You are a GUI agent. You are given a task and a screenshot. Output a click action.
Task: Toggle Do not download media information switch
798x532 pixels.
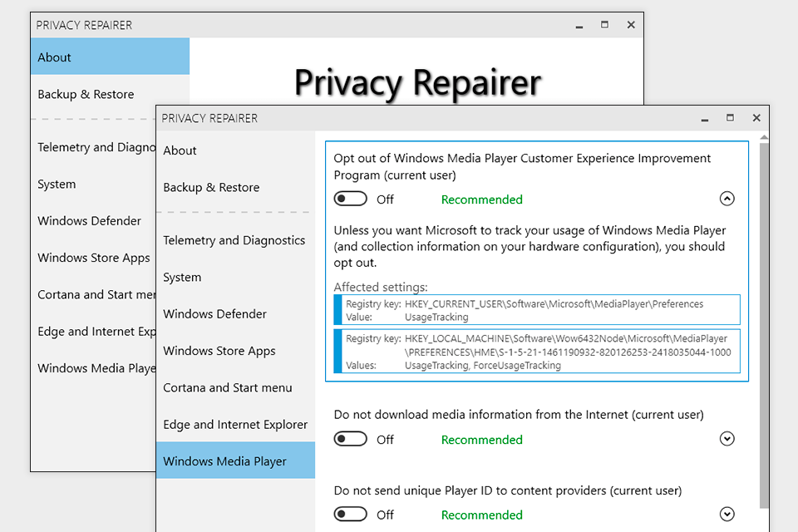pos(350,439)
